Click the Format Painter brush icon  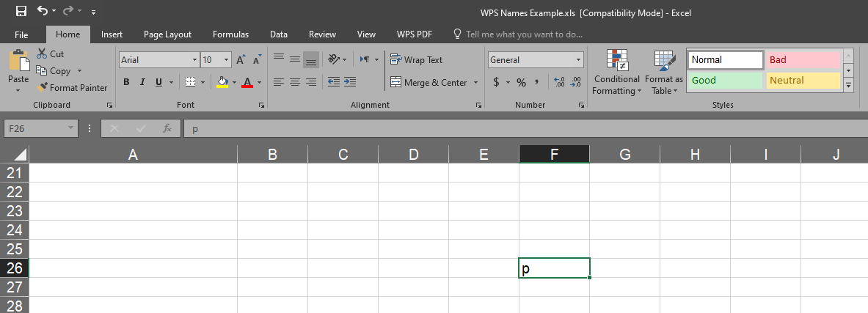pos(43,88)
